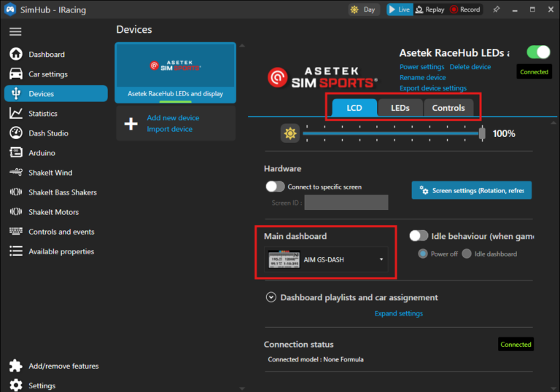The width and height of the screenshot is (560, 392).
Task: Click the Connected model : None Formula text
Action: click(x=316, y=359)
